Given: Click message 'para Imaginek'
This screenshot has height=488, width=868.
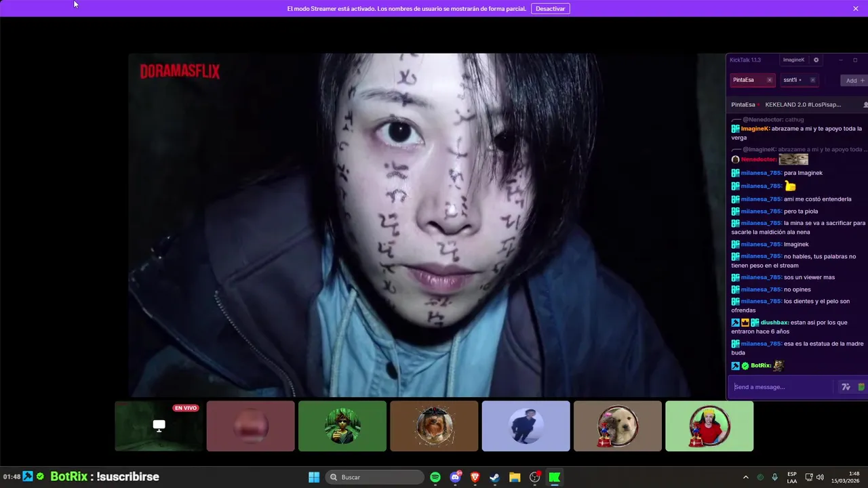Looking at the screenshot, I should click(803, 173).
